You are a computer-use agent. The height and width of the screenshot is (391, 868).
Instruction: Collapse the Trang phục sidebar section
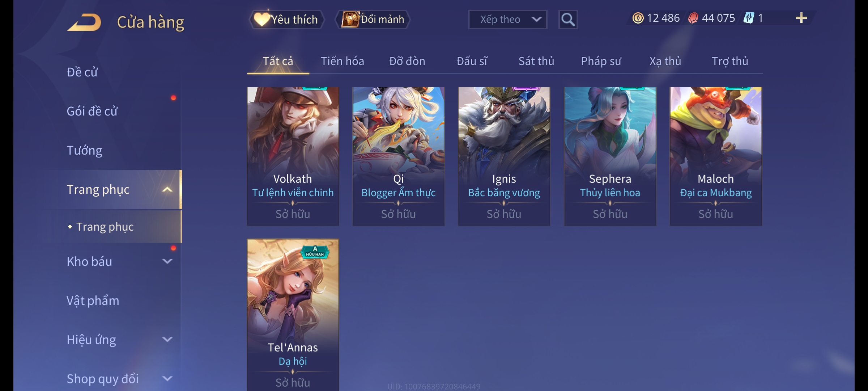pos(167,189)
